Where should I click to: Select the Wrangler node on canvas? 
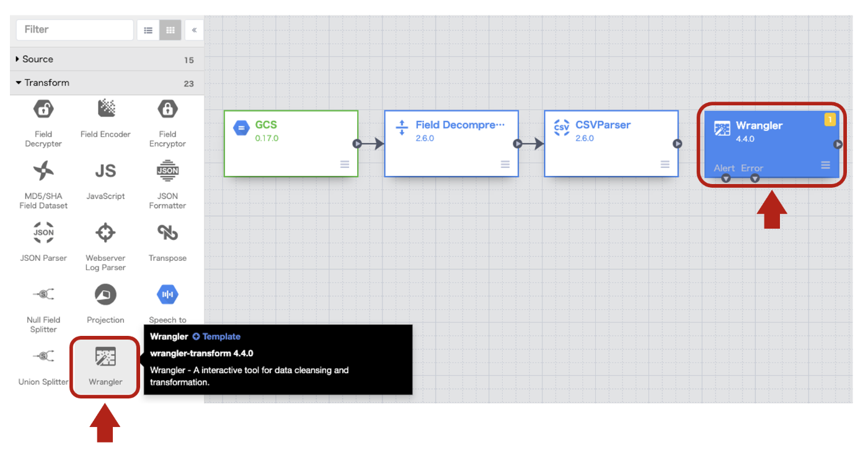772,144
